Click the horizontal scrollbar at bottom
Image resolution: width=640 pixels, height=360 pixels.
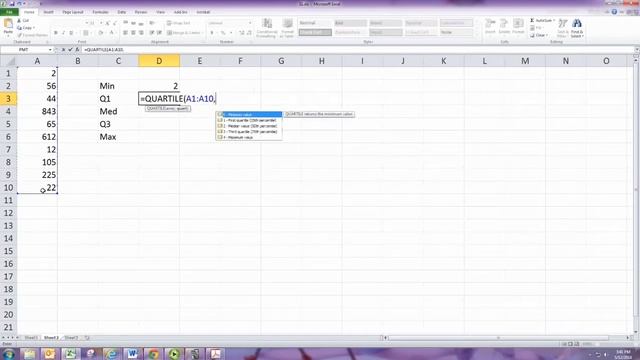498,338
